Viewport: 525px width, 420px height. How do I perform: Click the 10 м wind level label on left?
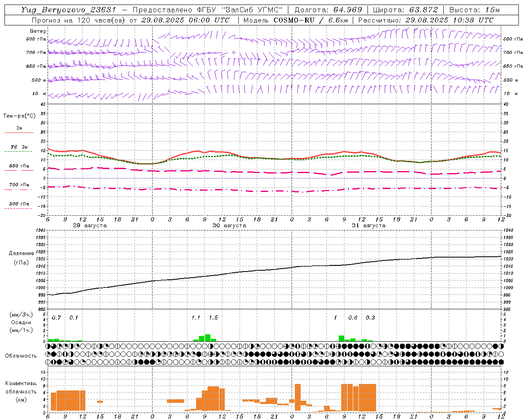[39, 94]
